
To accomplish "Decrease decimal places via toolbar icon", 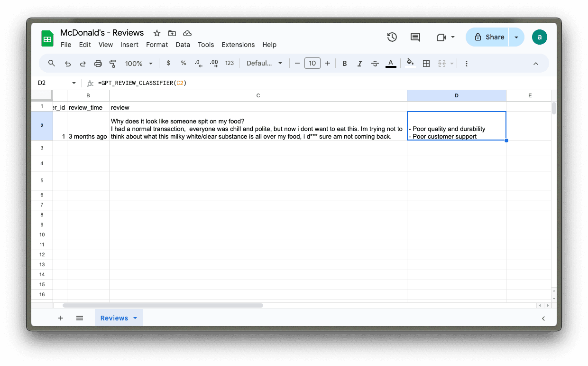I will [198, 63].
